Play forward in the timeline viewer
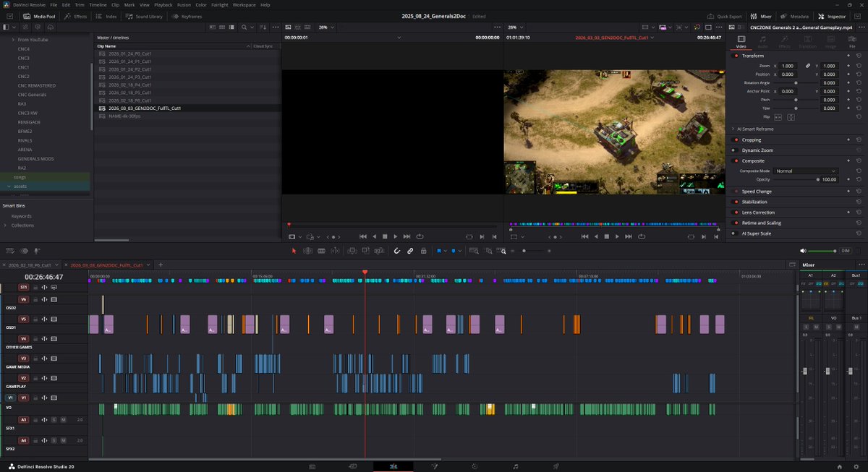 pyautogui.click(x=617, y=236)
